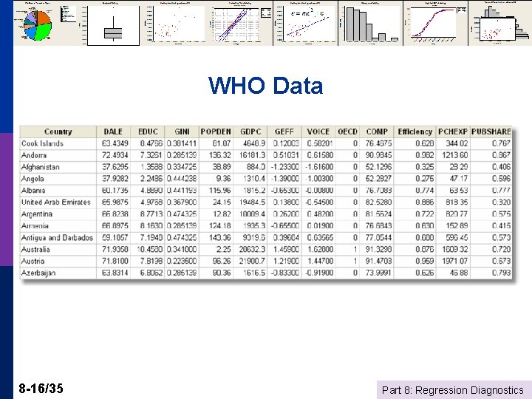The height and width of the screenshot is (399, 532).
Task: Click the histogram thumbnail in the banner
Action: pyautogui.click(x=370, y=23)
